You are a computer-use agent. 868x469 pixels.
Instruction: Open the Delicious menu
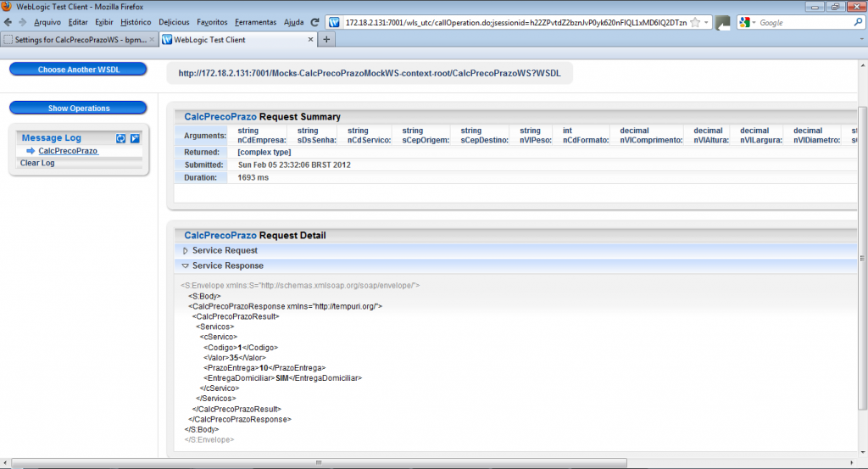point(174,22)
